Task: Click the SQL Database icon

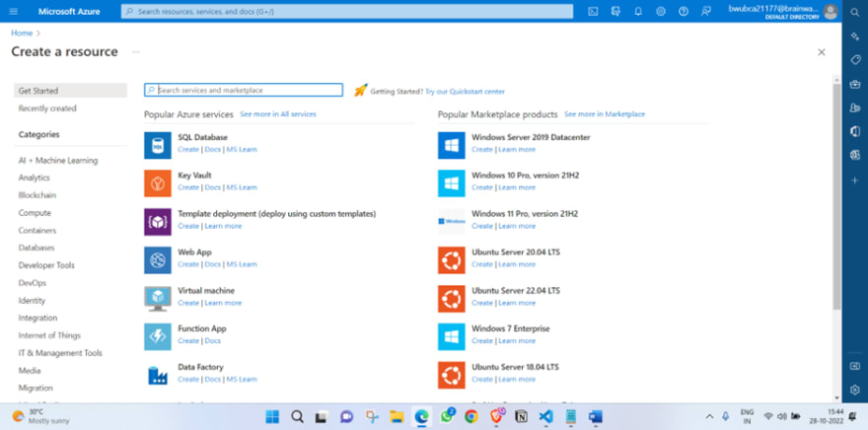Action: pos(158,145)
